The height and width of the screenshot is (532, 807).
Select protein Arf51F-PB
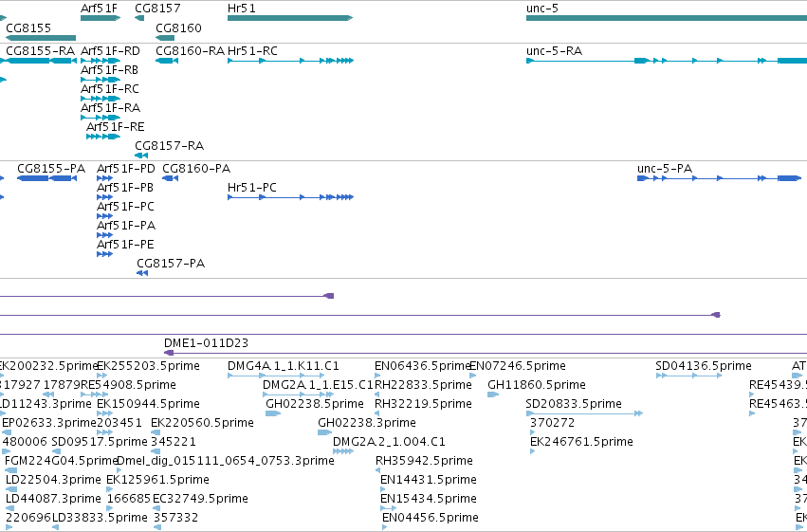(x=104, y=197)
